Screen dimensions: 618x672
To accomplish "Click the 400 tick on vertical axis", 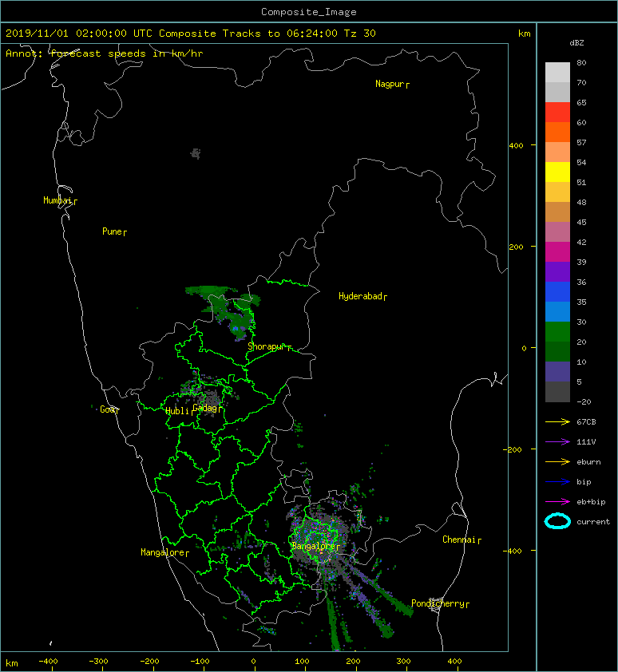I will click(516, 146).
